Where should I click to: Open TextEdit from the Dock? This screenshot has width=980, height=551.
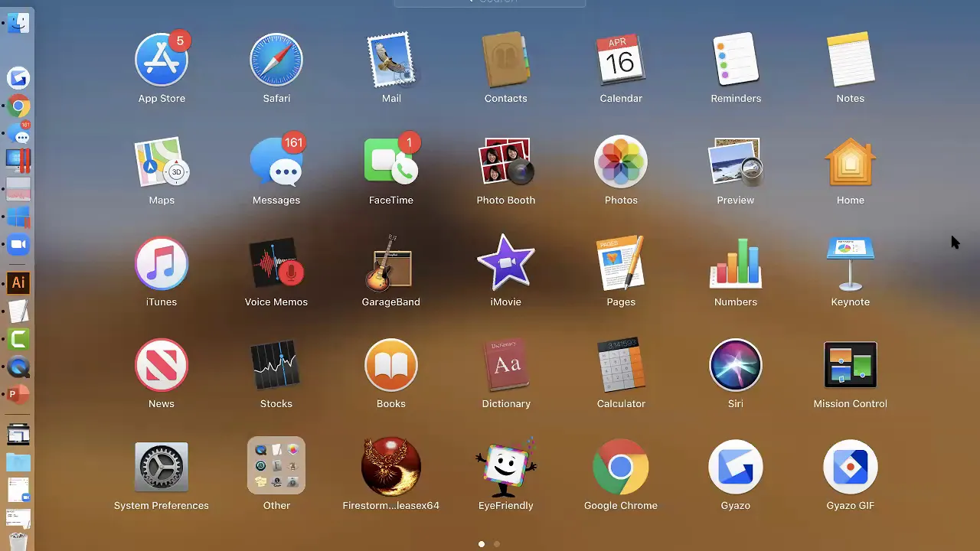(18, 311)
